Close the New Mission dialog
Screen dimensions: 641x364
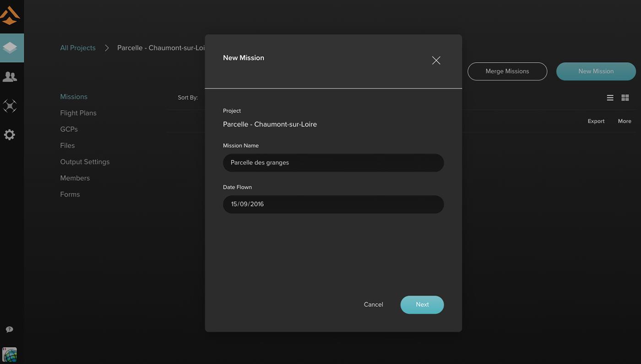436,60
